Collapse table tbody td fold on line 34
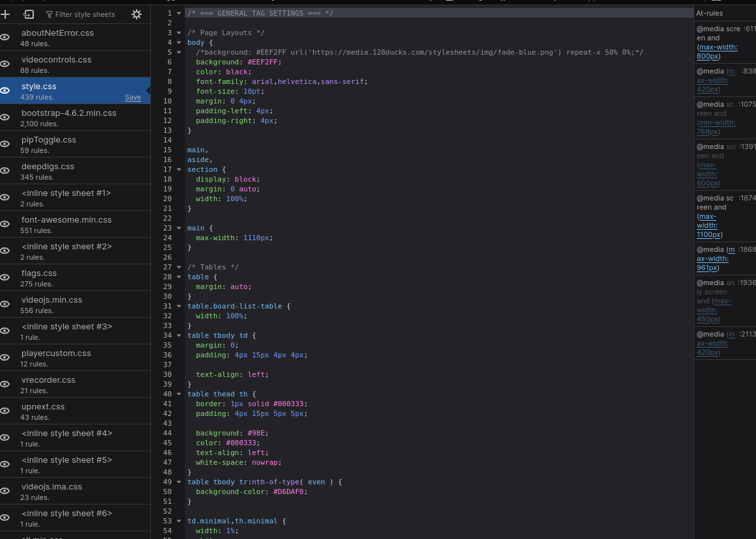The image size is (756, 539). 179,335
